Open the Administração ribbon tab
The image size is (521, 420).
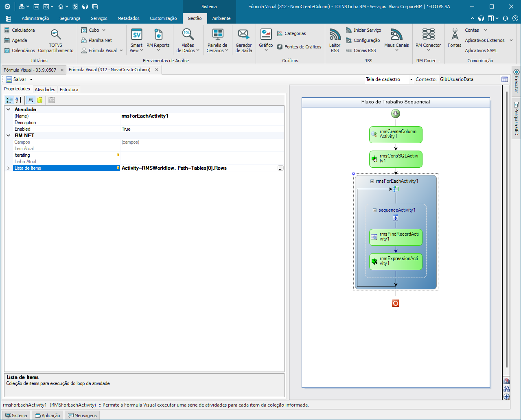[x=35, y=18]
